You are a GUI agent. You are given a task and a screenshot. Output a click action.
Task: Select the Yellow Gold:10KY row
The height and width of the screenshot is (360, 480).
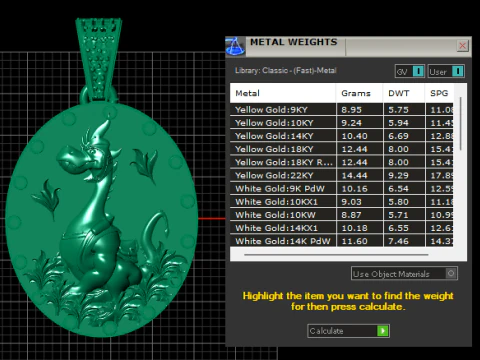coord(341,123)
